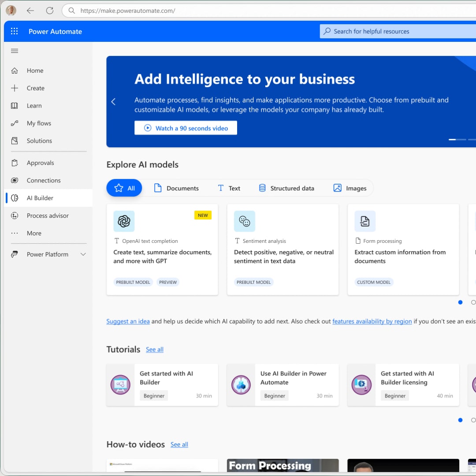Switch to the second AI models page dot

(x=473, y=302)
